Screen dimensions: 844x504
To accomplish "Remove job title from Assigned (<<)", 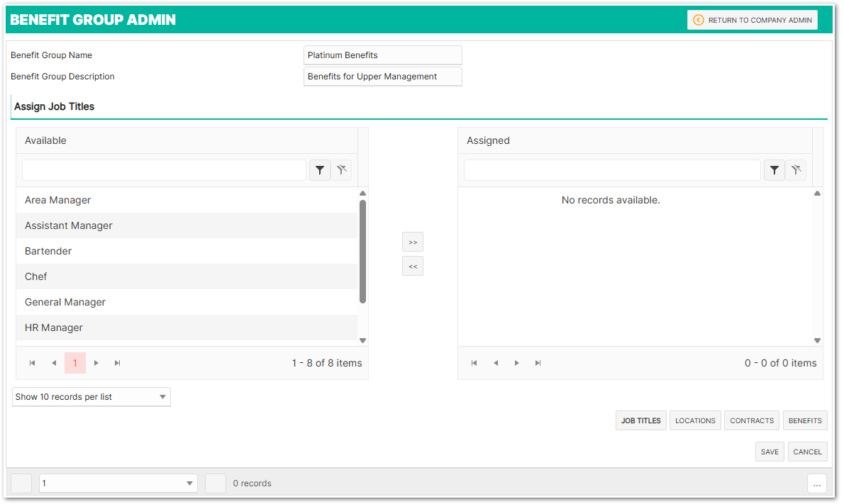I will pos(413,266).
